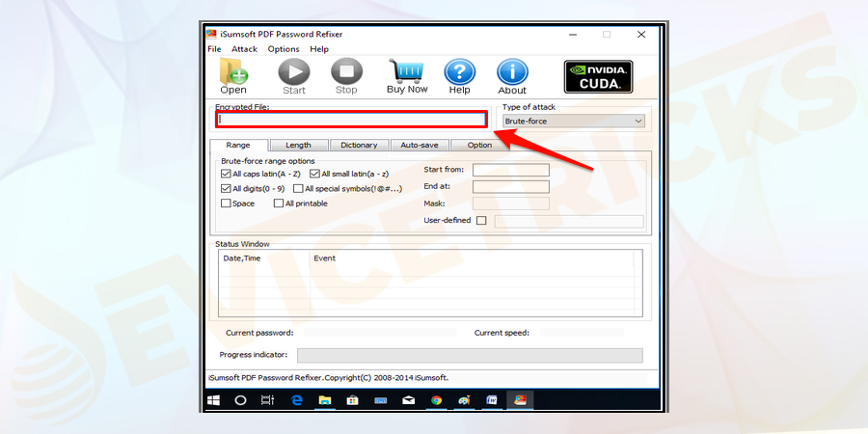The image size is (868, 434).
Task: Open the Help menu
Action: click(319, 49)
